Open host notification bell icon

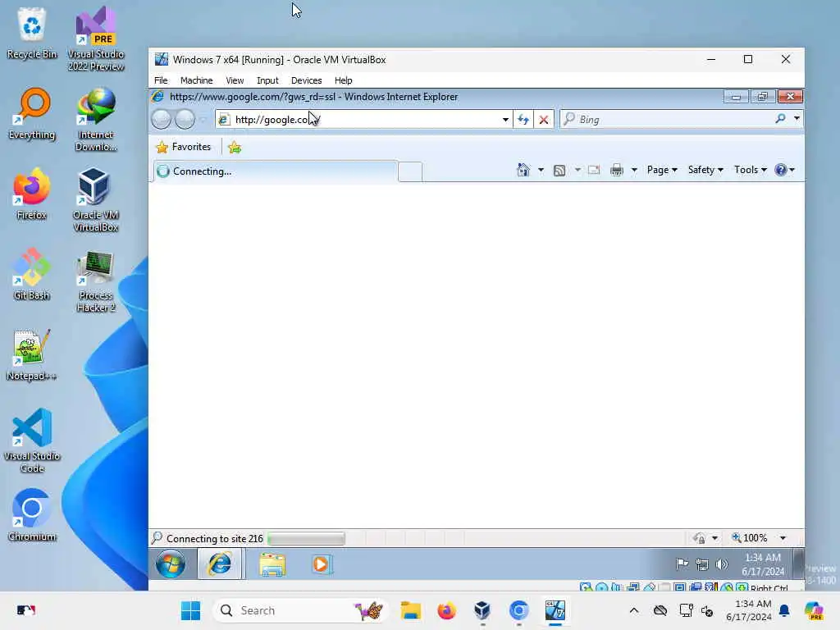point(784,610)
